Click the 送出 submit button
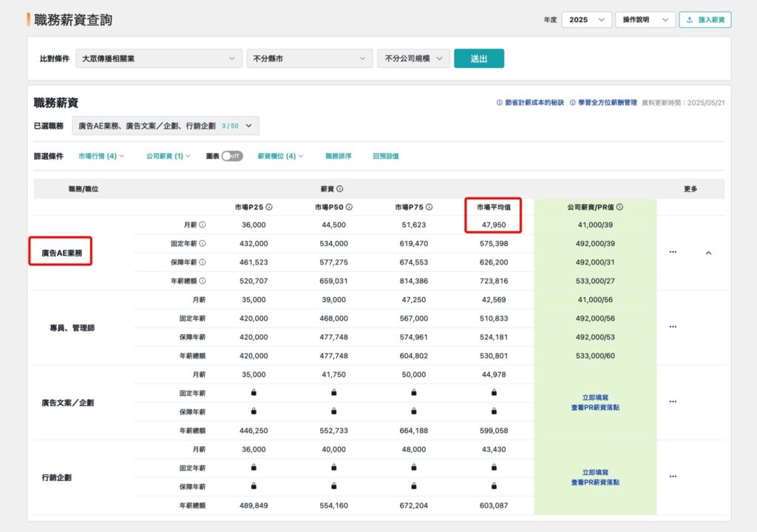 [x=479, y=58]
